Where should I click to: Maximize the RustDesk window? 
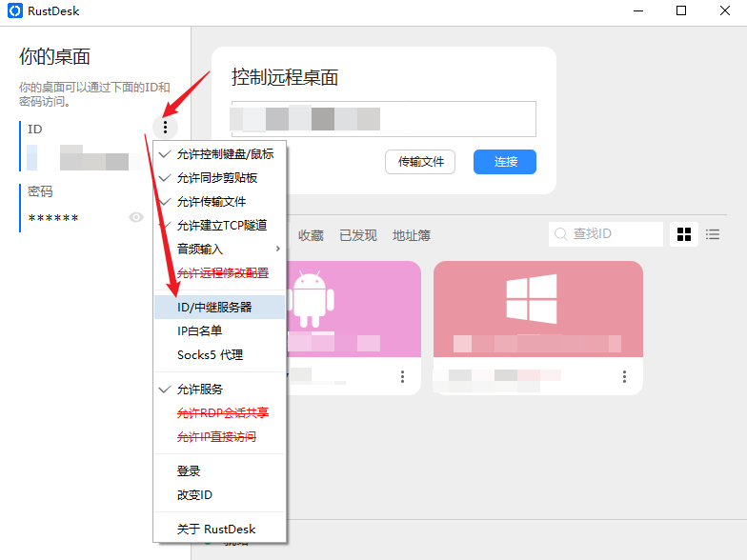coord(681,10)
